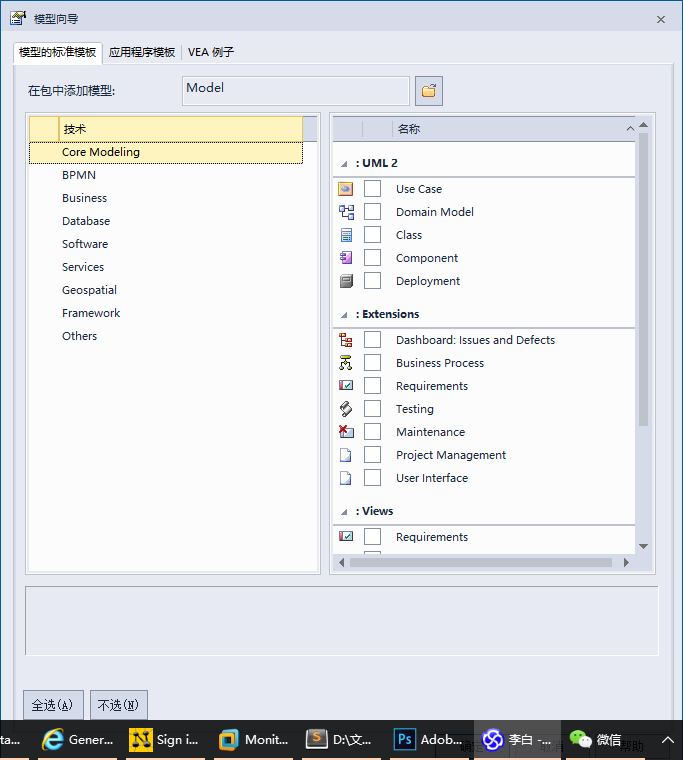Click the Component model icon
Image resolution: width=683 pixels, height=760 pixels.
pyautogui.click(x=346, y=258)
